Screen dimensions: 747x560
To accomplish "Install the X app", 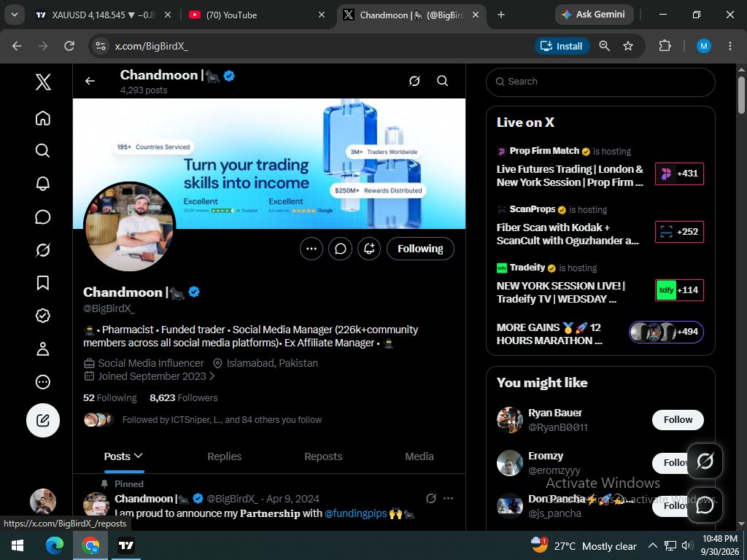I will [562, 46].
